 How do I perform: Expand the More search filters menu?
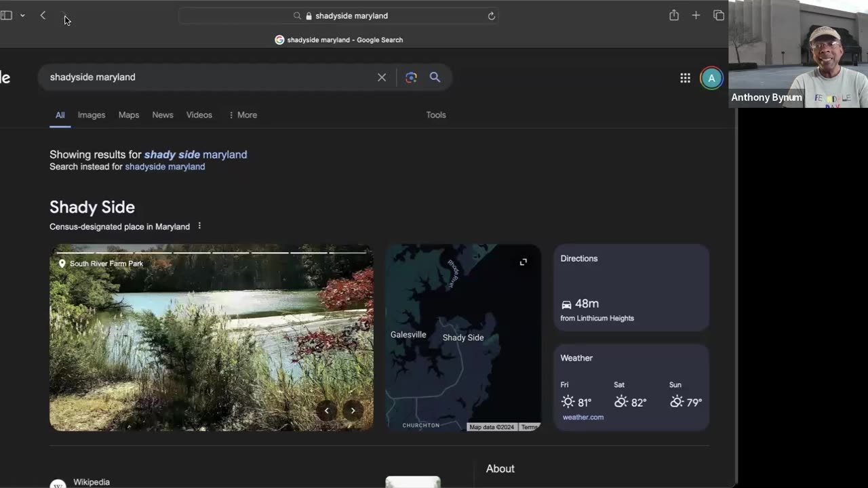(x=243, y=115)
